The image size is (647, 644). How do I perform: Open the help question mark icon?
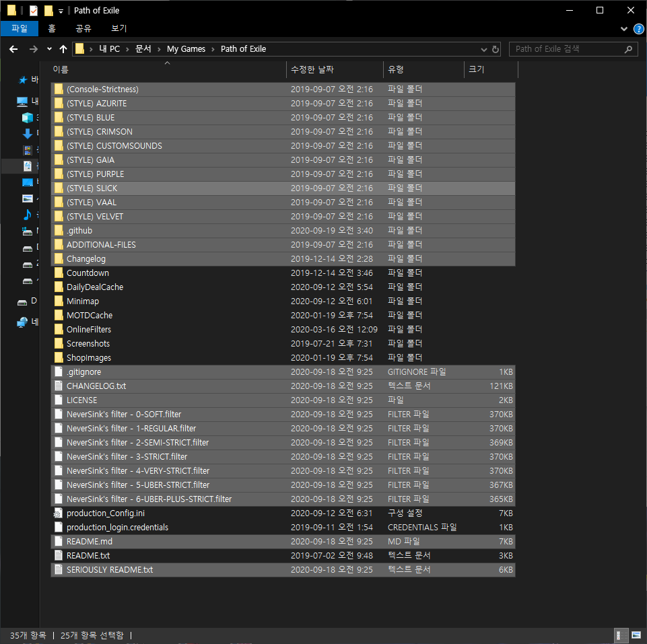(x=638, y=29)
